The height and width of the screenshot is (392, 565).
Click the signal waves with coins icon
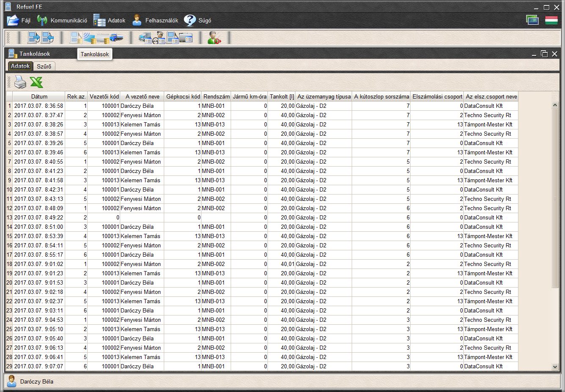coord(89,38)
